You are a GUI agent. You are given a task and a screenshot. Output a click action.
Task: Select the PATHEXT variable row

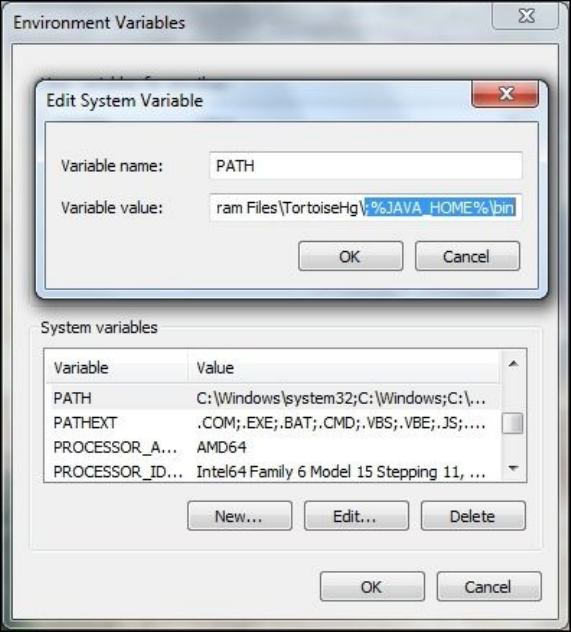(273, 423)
